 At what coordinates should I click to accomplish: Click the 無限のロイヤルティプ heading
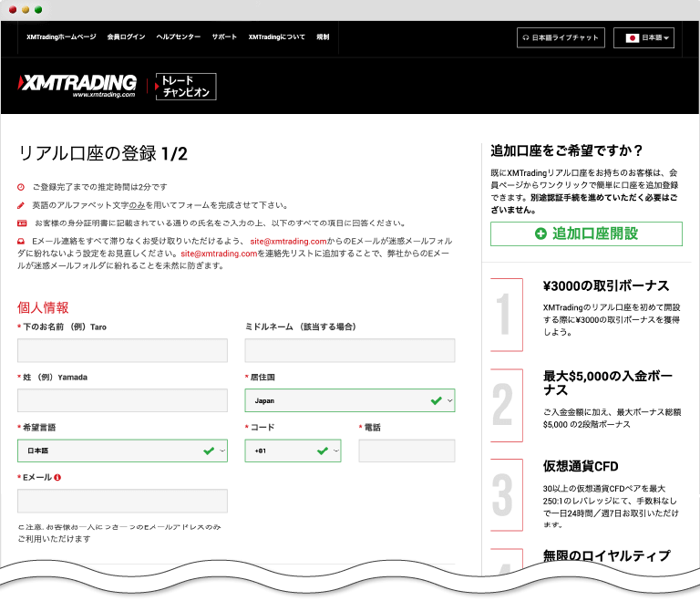607,556
